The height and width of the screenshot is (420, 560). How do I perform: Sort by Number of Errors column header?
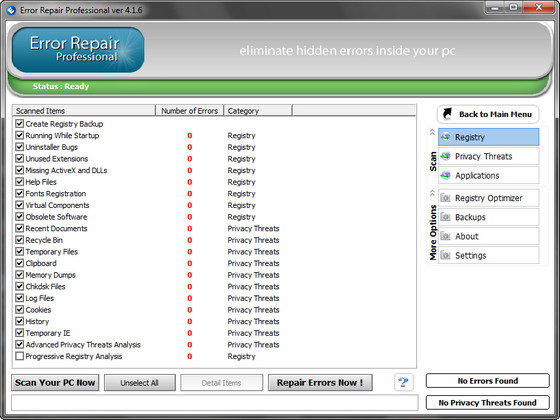(189, 111)
